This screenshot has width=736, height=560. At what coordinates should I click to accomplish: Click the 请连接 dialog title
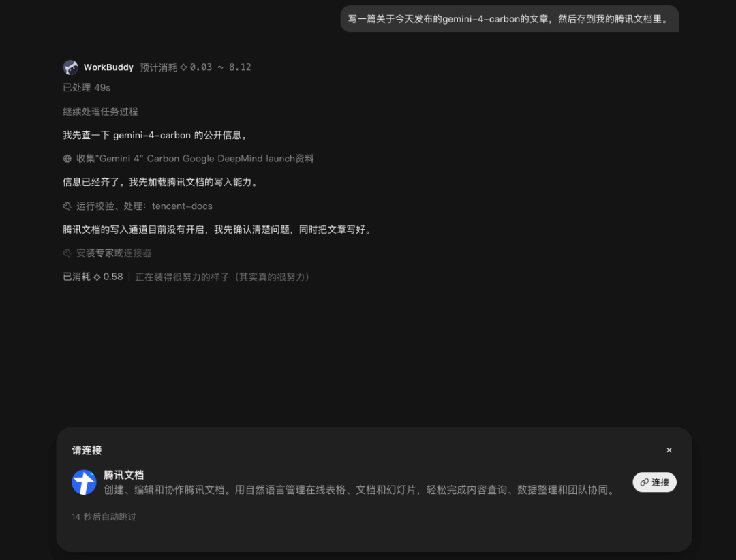(87, 450)
